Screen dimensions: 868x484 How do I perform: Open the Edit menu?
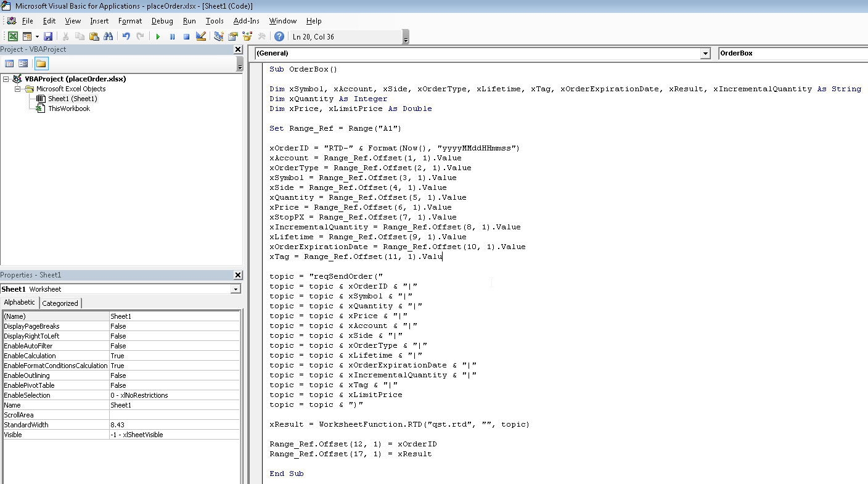[x=49, y=21]
